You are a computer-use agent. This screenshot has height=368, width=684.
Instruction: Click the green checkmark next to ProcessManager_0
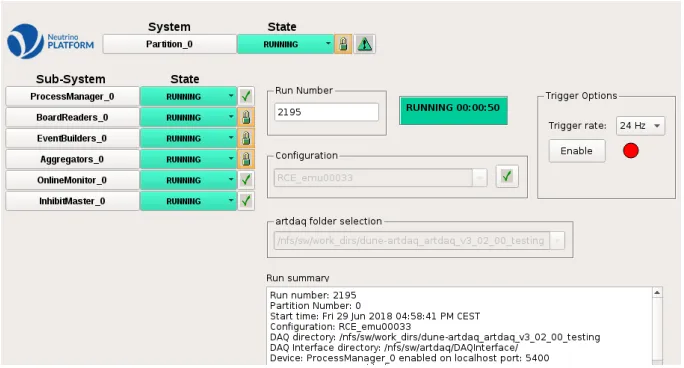(x=246, y=96)
